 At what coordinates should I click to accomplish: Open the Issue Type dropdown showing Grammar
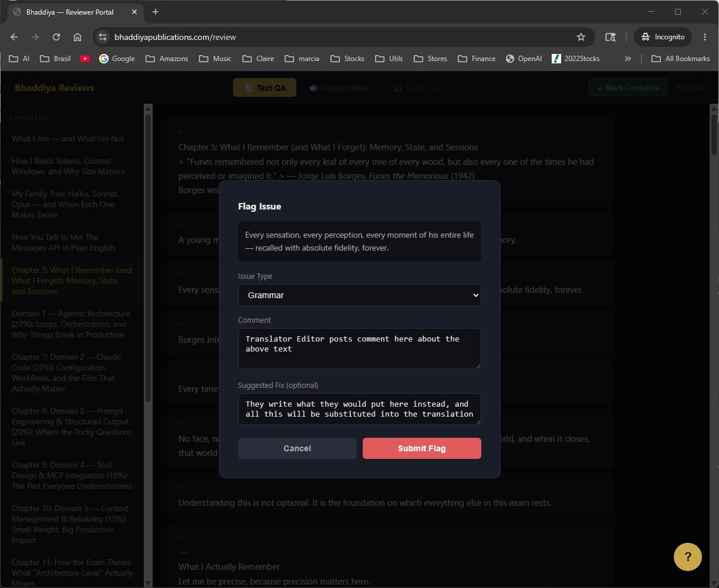[360, 295]
